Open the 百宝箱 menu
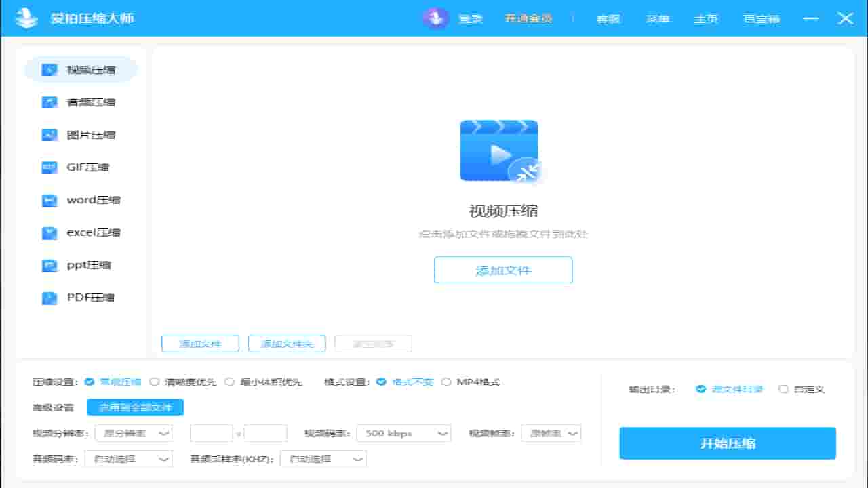The width and height of the screenshot is (868, 488). pyautogui.click(x=761, y=18)
